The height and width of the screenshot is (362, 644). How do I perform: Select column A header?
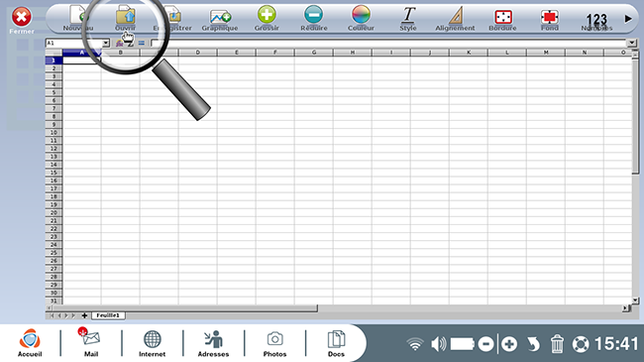tap(81, 53)
